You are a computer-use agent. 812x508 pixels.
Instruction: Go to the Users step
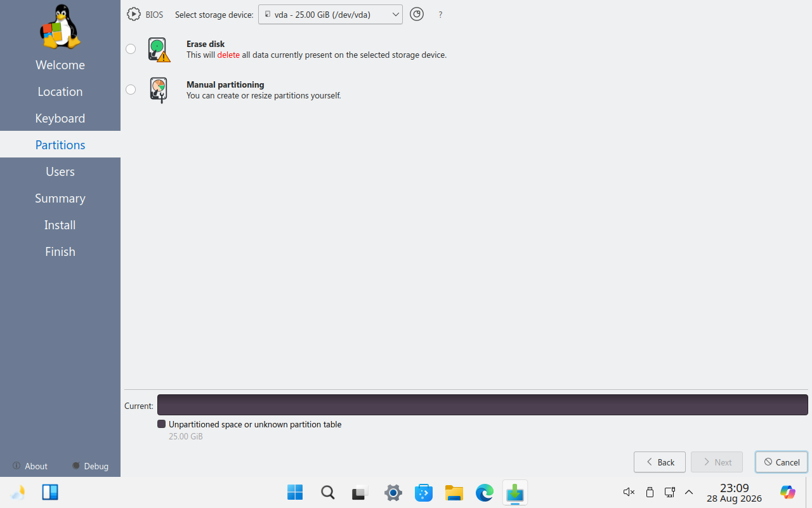point(60,171)
